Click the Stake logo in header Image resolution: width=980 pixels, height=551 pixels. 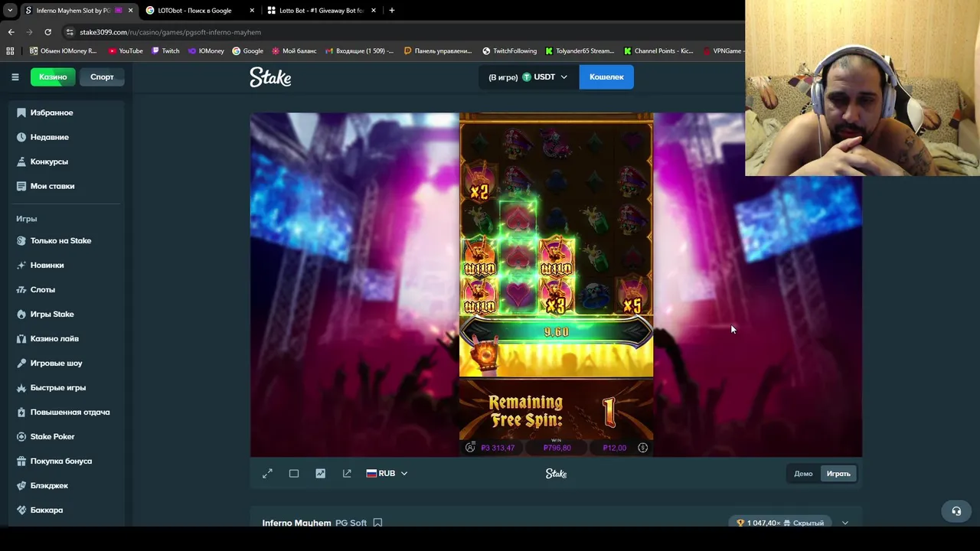point(270,77)
